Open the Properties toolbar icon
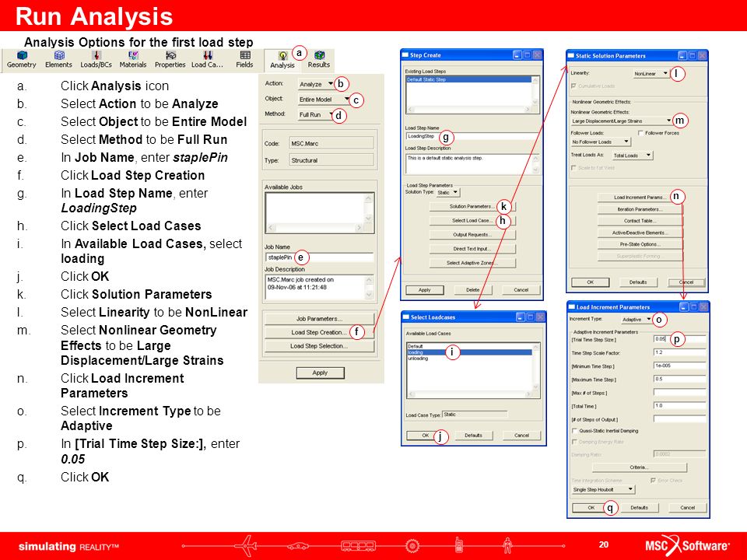Image resolution: width=747 pixels, height=560 pixels. coord(170,60)
